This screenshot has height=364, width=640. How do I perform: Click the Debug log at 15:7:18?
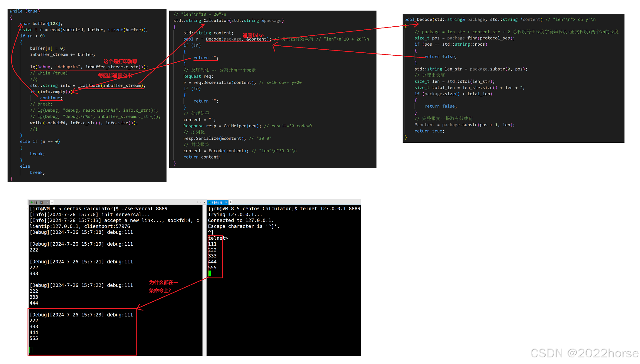point(81,232)
